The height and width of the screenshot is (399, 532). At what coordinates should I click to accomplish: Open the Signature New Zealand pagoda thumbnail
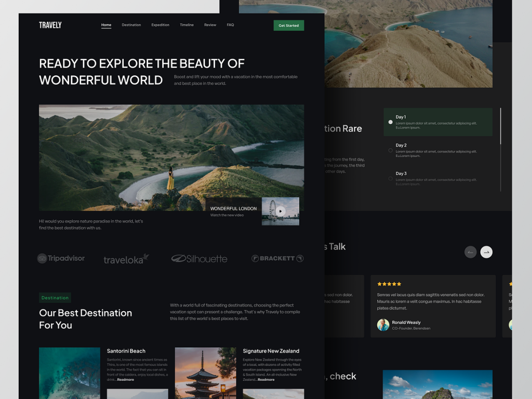point(205,373)
